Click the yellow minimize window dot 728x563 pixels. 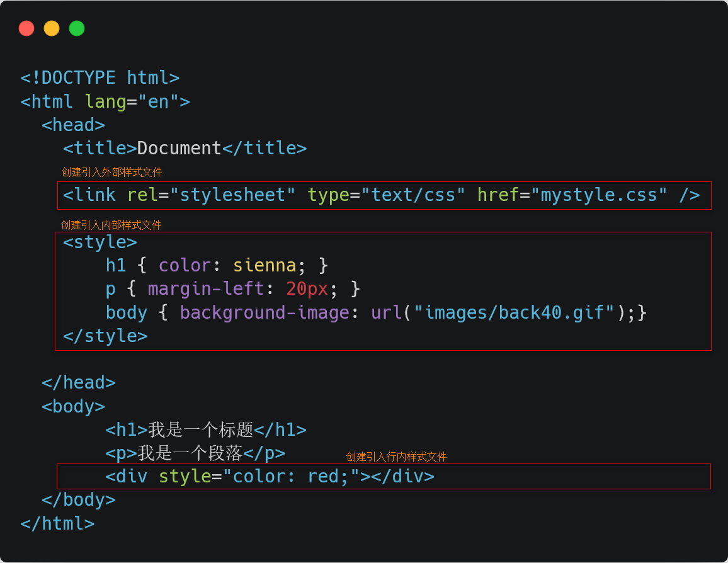(x=52, y=28)
